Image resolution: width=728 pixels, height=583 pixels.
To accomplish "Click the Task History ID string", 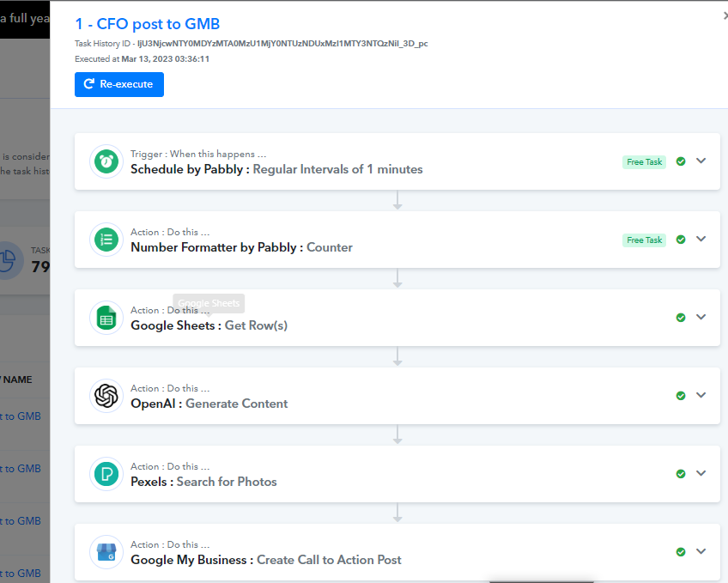I will click(282, 44).
